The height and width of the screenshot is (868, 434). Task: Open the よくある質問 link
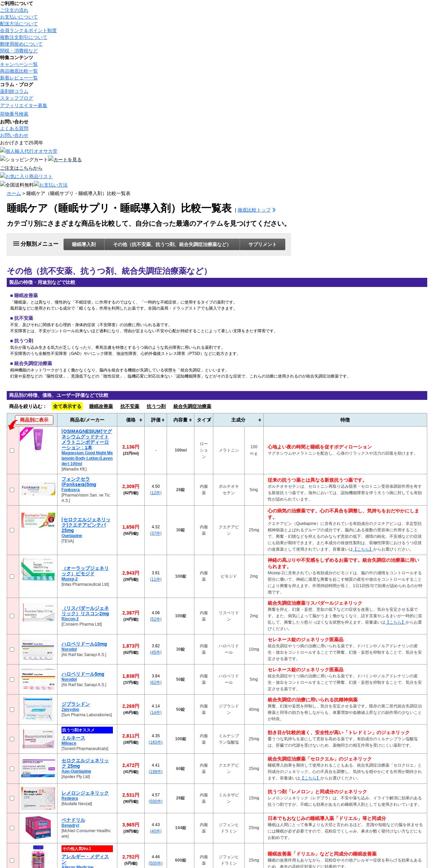pyautogui.click(x=14, y=128)
